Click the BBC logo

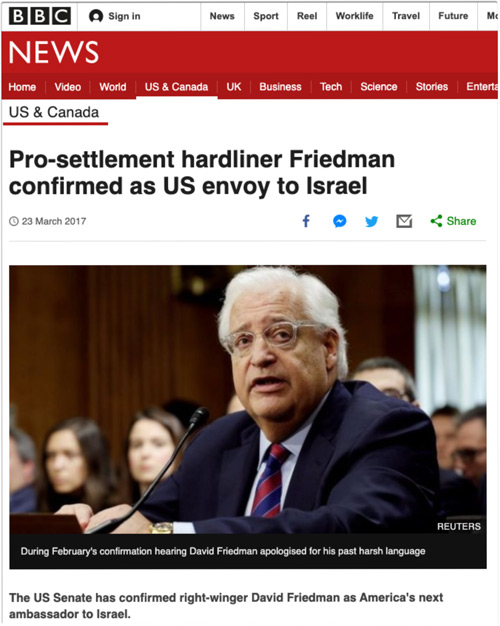40,16
